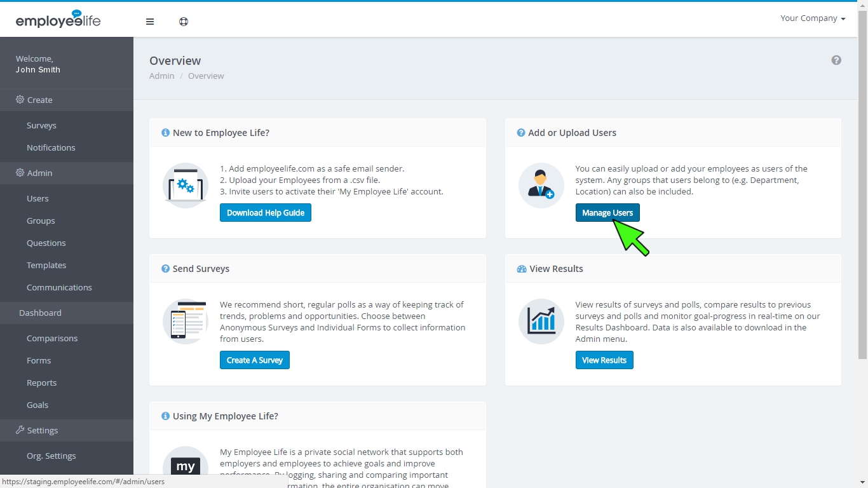Click the browser settings gears illustration icon

(x=186, y=186)
